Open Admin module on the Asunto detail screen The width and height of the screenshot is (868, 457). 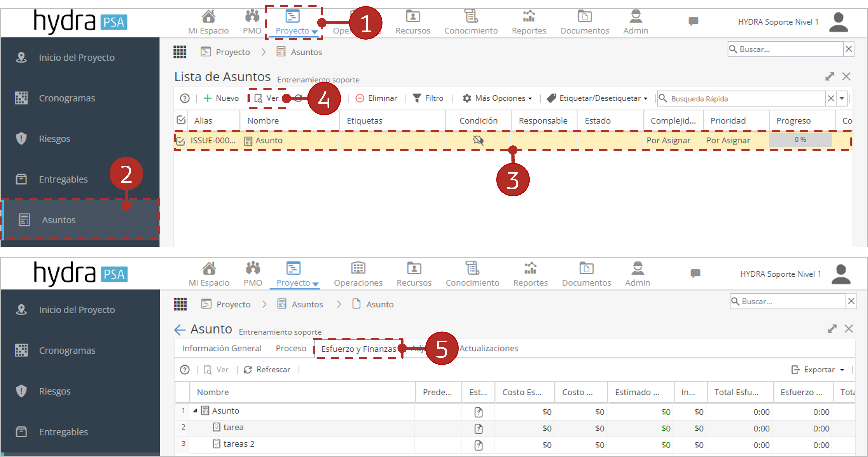coord(637,274)
